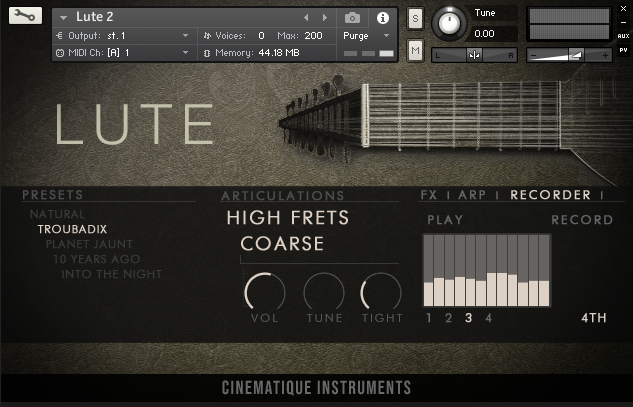Open the Purge dropdown menu

pos(366,36)
